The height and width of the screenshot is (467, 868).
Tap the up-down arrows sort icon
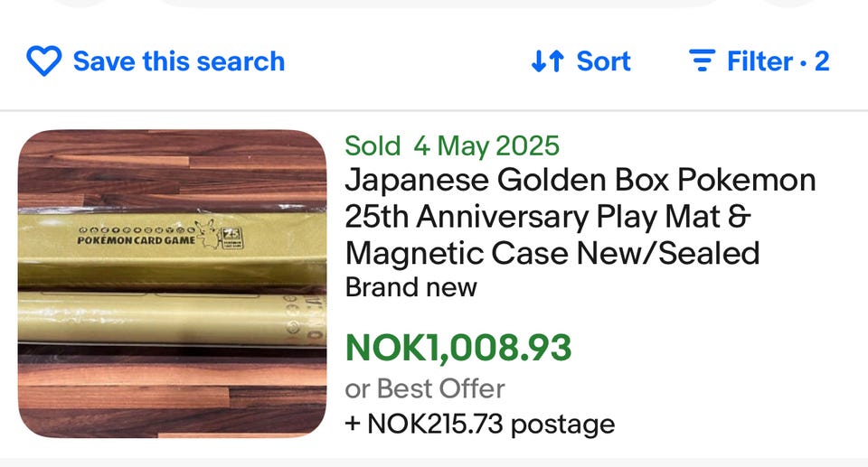(548, 61)
